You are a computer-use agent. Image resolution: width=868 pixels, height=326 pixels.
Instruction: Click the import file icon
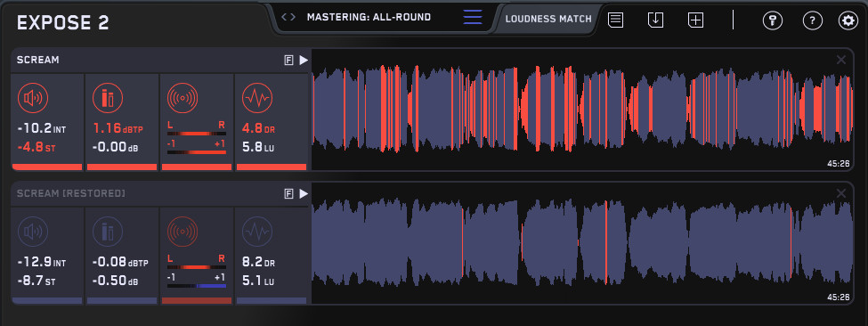pos(655,20)
